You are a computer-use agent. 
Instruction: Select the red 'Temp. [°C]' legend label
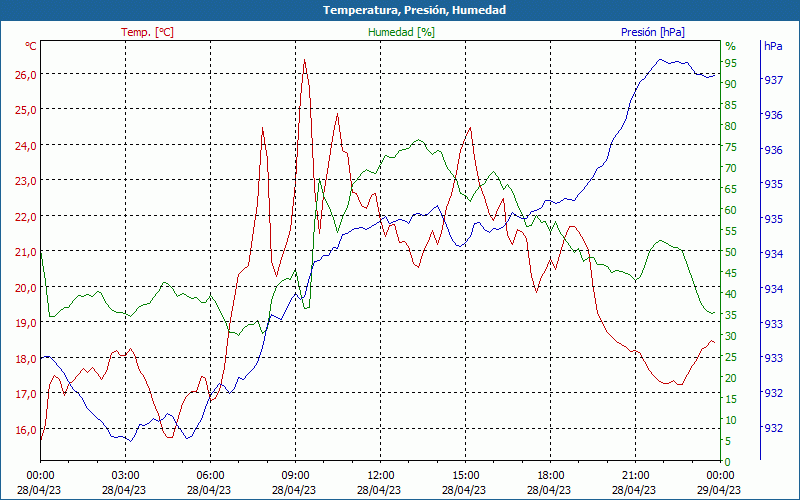coord(147,32)
